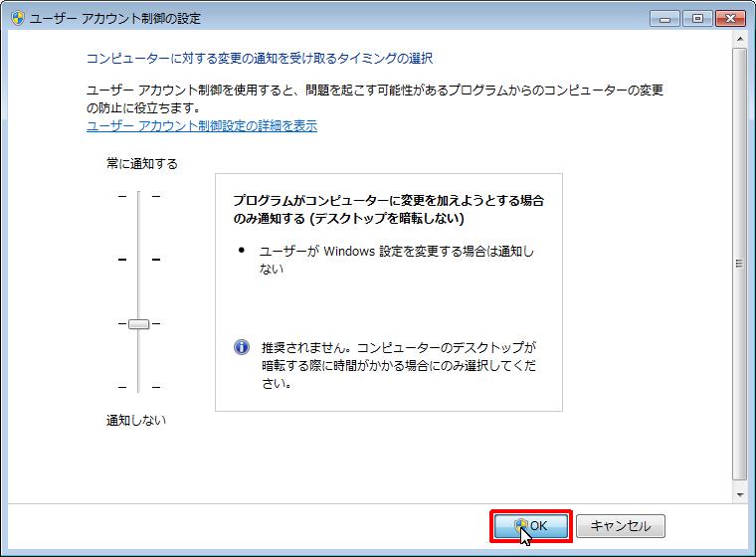Set slider to the bottom notch
Screen dimensions: 756x557
pos(138,387)
